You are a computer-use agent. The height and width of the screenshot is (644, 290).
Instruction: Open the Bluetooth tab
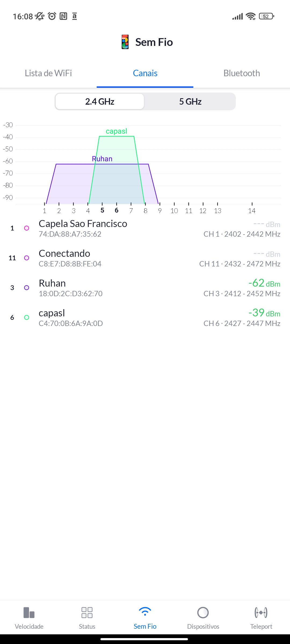point(242,73)
